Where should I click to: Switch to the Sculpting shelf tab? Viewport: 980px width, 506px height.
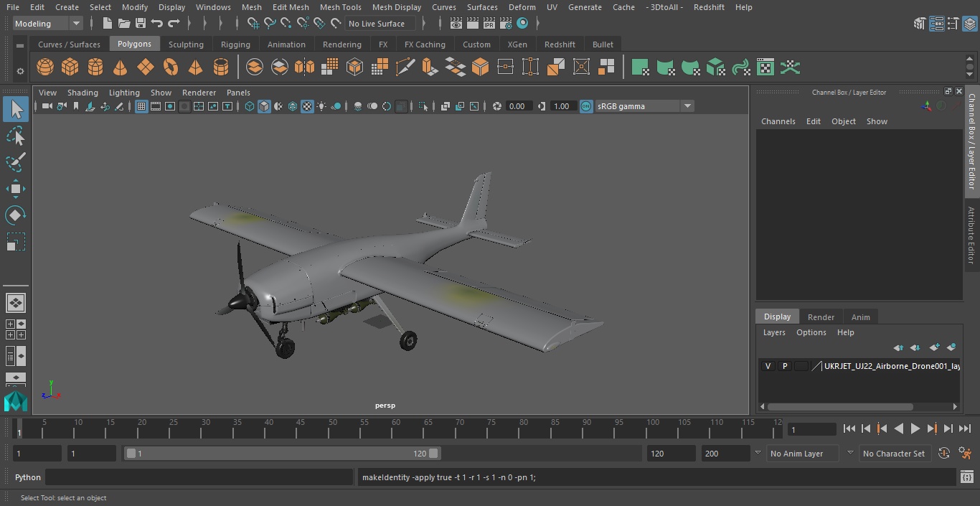pyautogui.click(x=186, y=44)
